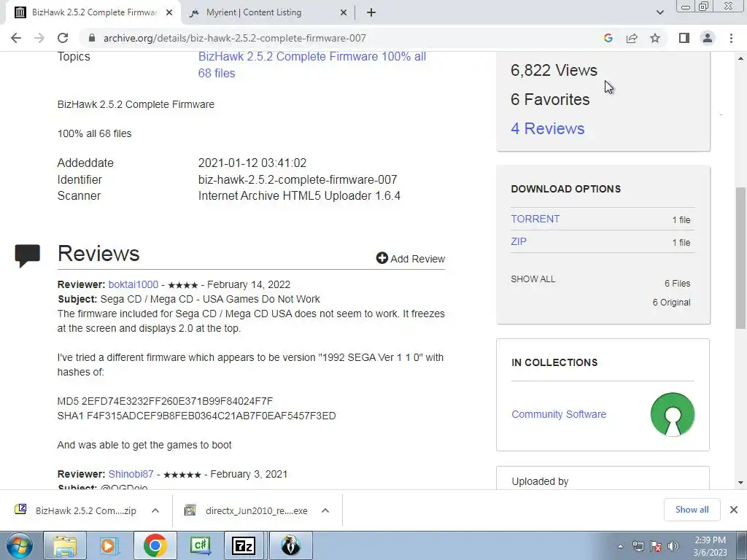Click the Google icon in address bar

point(608,38)
